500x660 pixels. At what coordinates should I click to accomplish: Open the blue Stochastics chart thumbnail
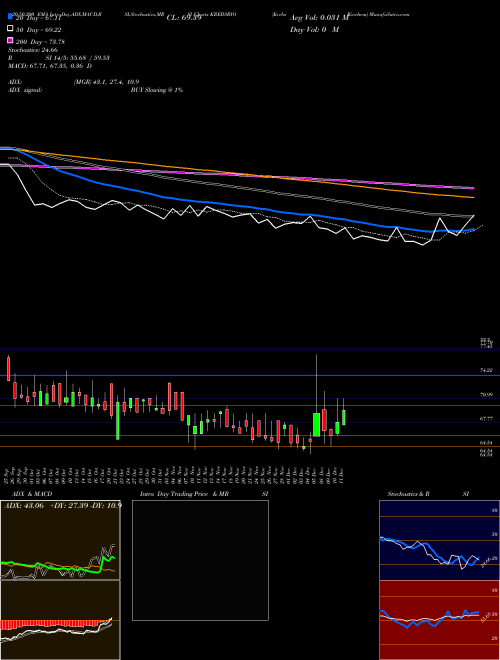pyautogui.click(x=439, y=540)
